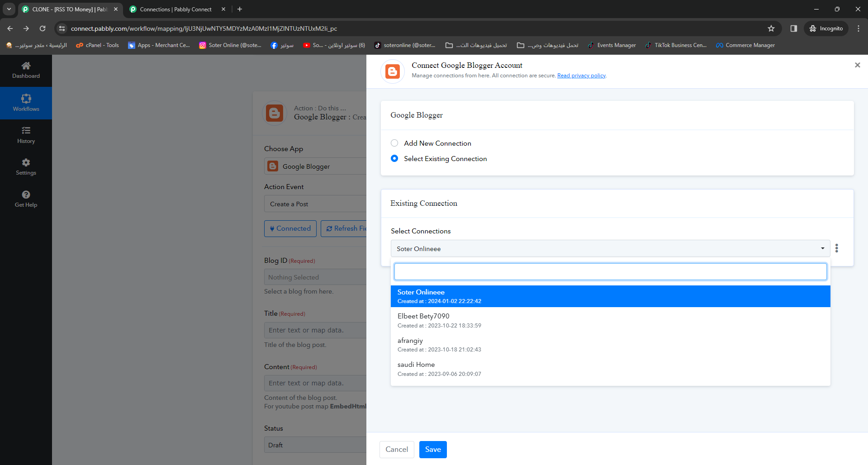Close the Connect Google Blogger Account panel
This screenshot has width=868, height=465.
pyautogui.click(x=857, y=65)
